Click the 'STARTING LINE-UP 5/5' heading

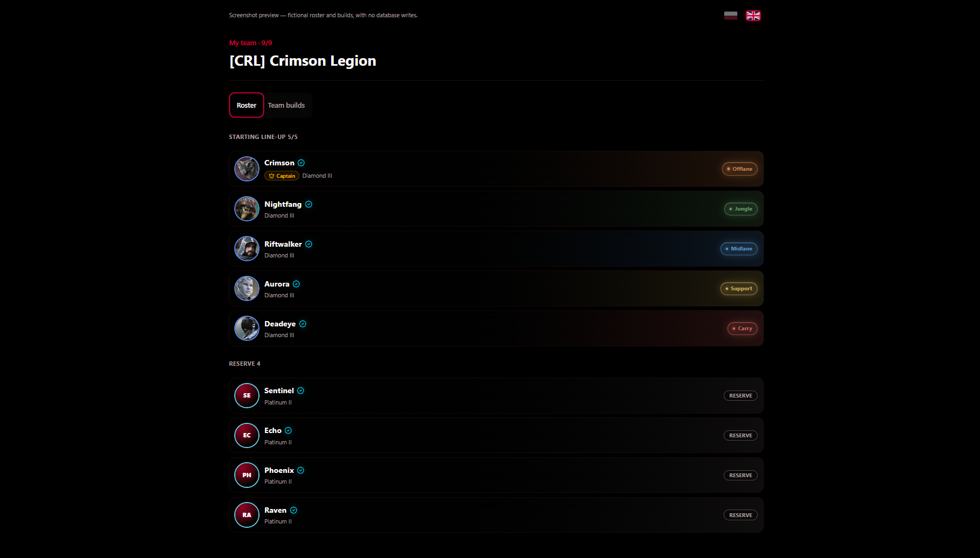tap(263, 137)
